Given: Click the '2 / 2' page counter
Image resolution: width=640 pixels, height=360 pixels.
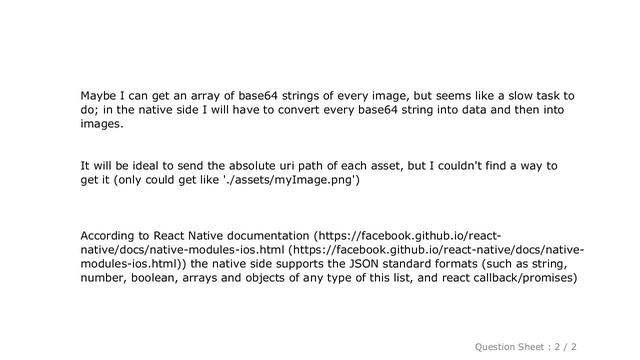Looking at the screenshot, I should pos(565,347).
